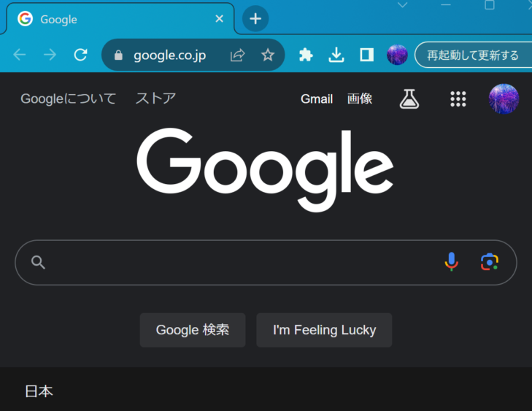Click the 日本 footer text

pyautogui.click(x=39, y=391)
